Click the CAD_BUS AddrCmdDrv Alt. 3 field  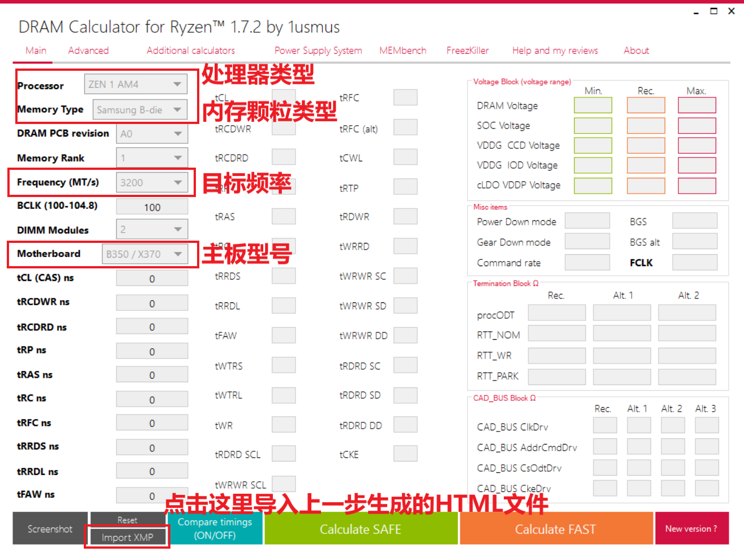[x=707, y=446]
